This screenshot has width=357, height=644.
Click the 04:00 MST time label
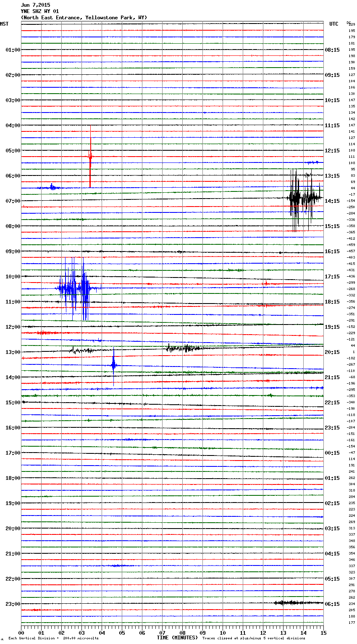tap(13, 126)
